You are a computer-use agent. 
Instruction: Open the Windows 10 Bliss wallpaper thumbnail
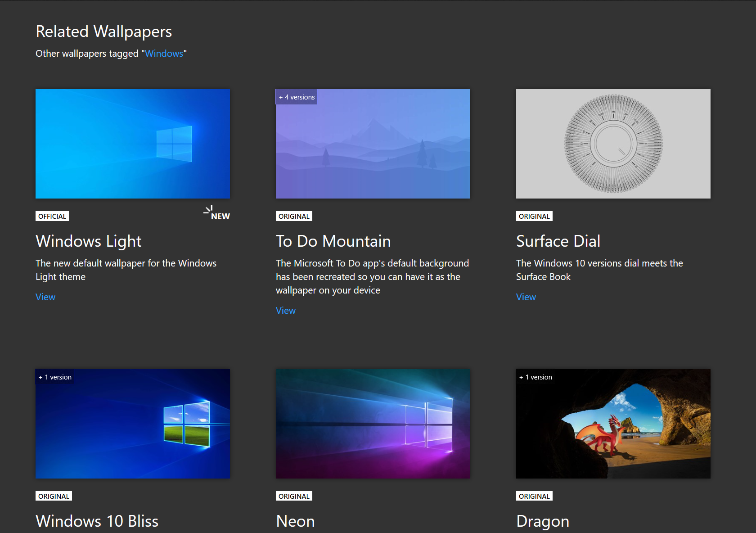(x=133, y=424)
